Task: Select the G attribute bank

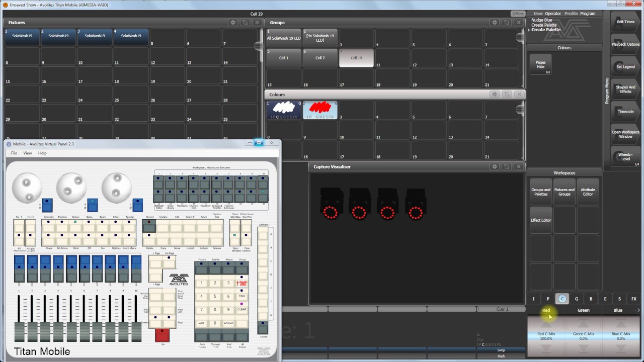Action: tap(577, 299)
